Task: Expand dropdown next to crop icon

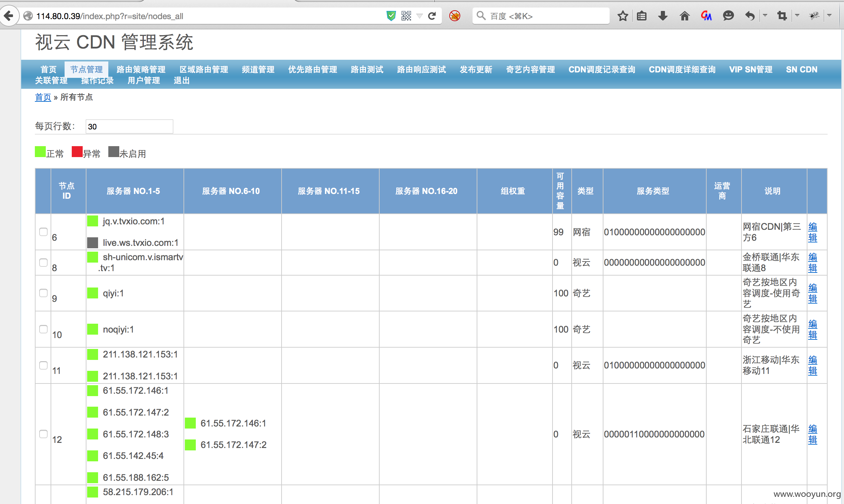Action: click(x=797, y=15)
